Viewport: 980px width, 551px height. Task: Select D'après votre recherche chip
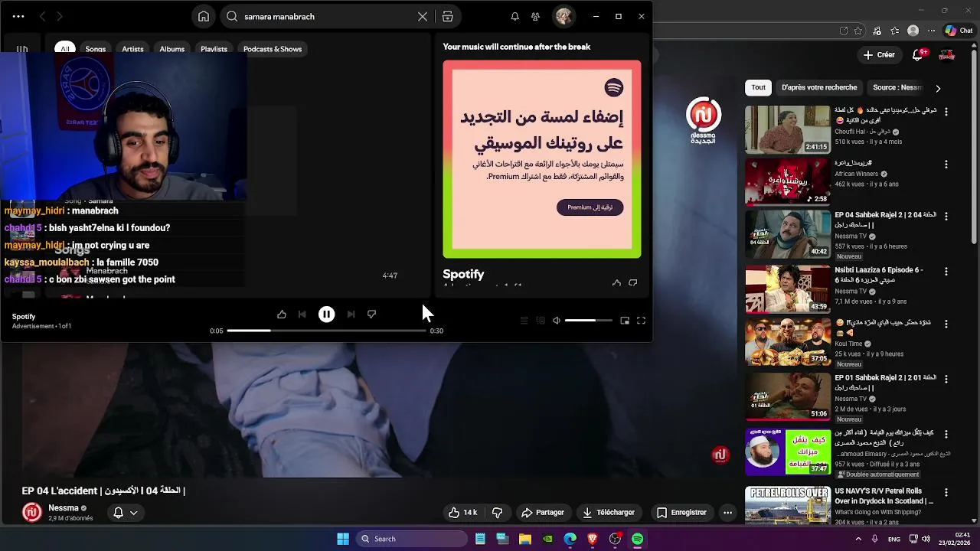(819, 87)
